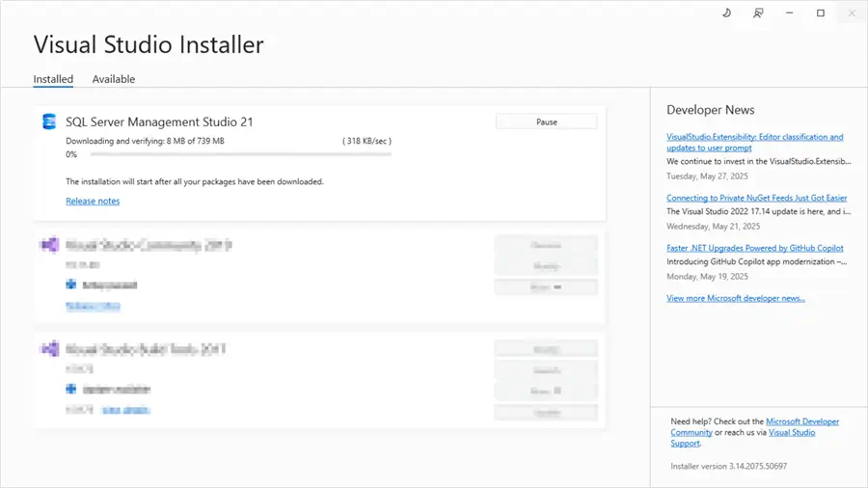Click the download progress bar
The width and height of the screenshot is (868, 488).
(x=241, y=154)
